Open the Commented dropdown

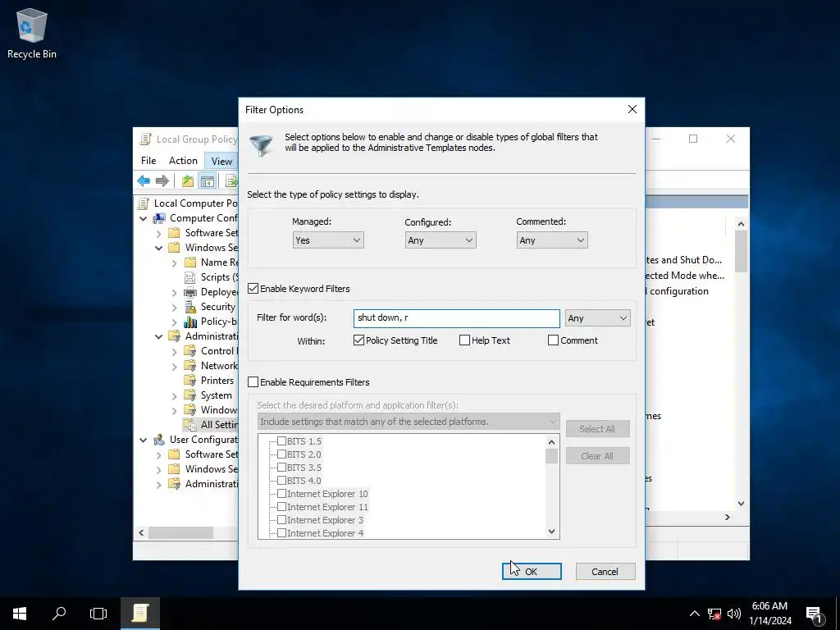(552, 240)
